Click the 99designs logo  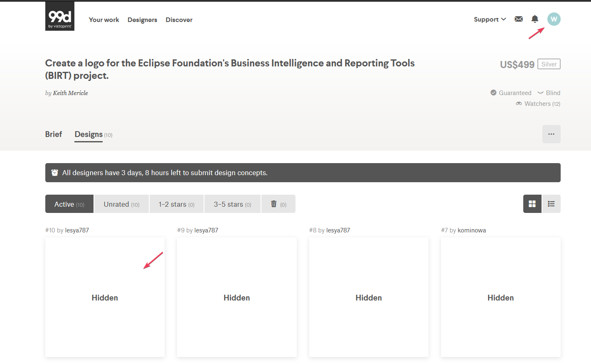point(60,16)
